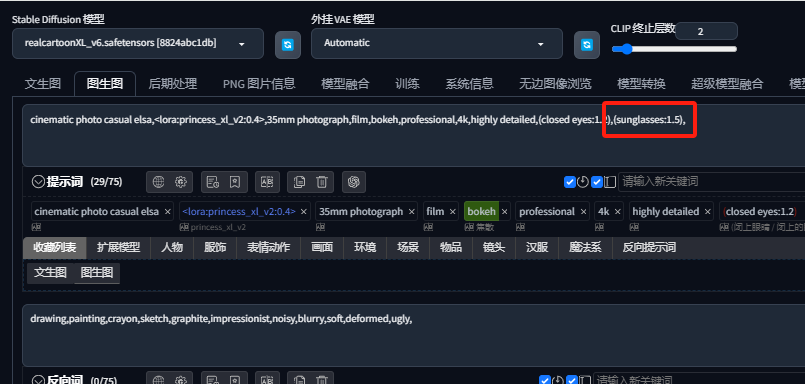Select 扩展模型 category tab

pyautogui.click(x=119, y=247)
